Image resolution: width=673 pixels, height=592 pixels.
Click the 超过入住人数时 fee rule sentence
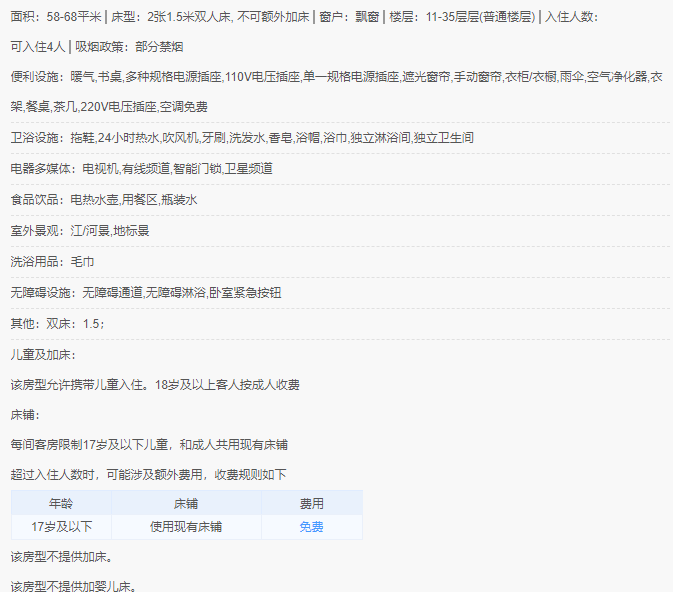tap(149, 475)
